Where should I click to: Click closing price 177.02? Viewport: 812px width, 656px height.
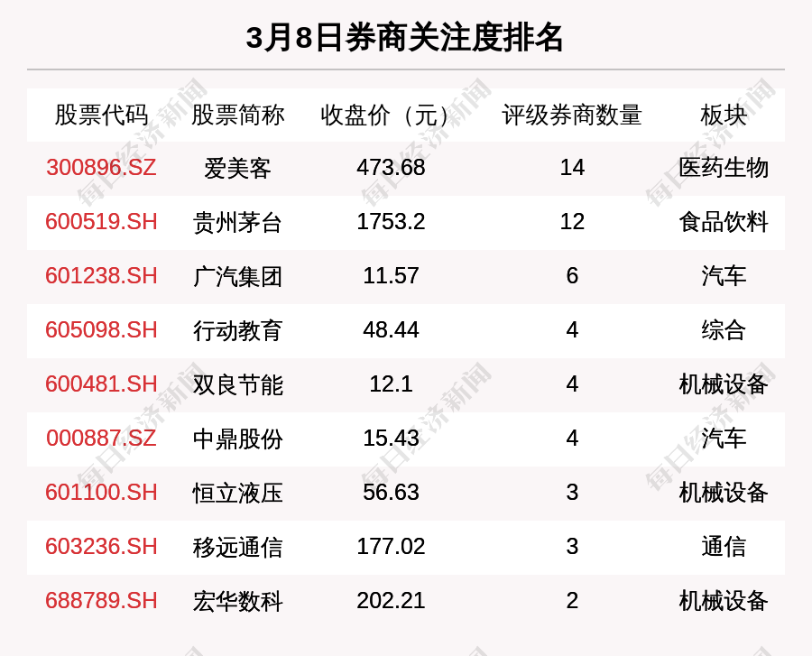click(391, 546)
